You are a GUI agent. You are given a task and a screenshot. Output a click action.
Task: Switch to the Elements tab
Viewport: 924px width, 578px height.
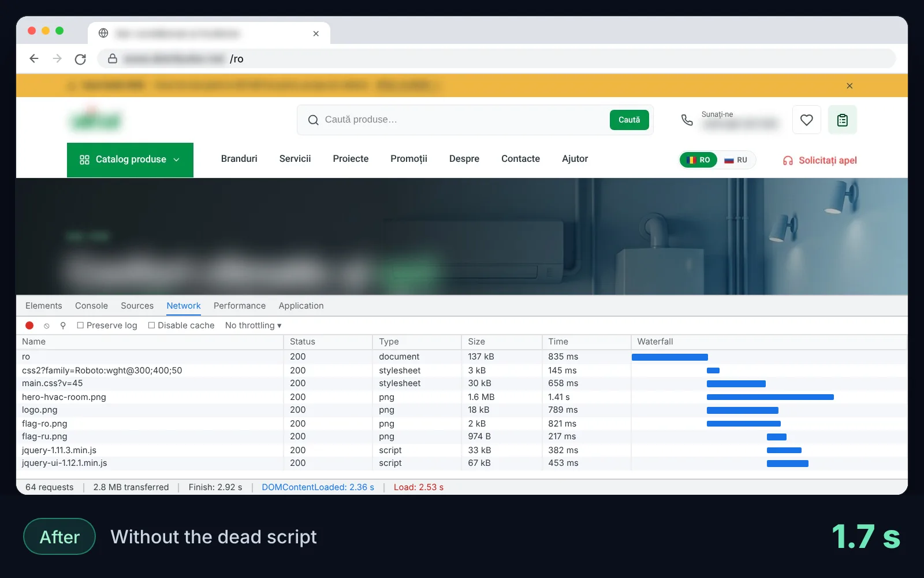pyautogui.click(x=44, y=306)
